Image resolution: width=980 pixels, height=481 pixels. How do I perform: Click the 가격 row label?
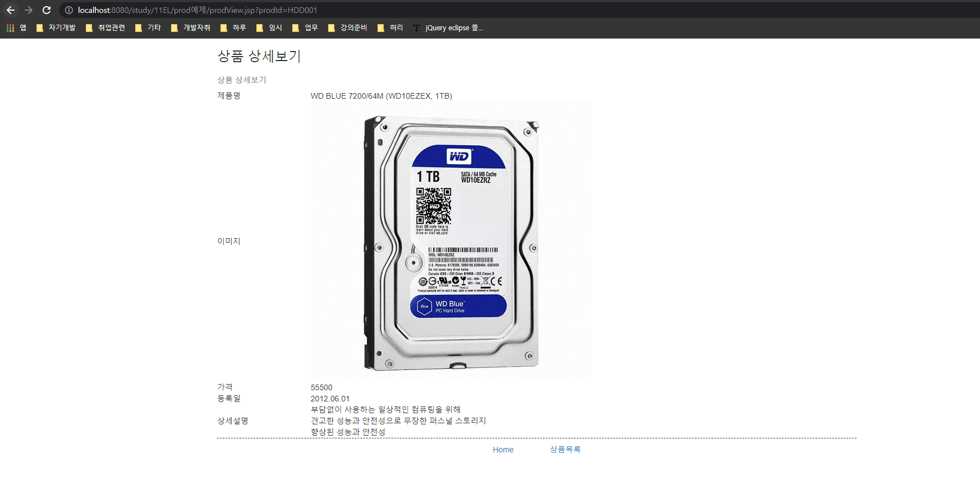[225, 387]
